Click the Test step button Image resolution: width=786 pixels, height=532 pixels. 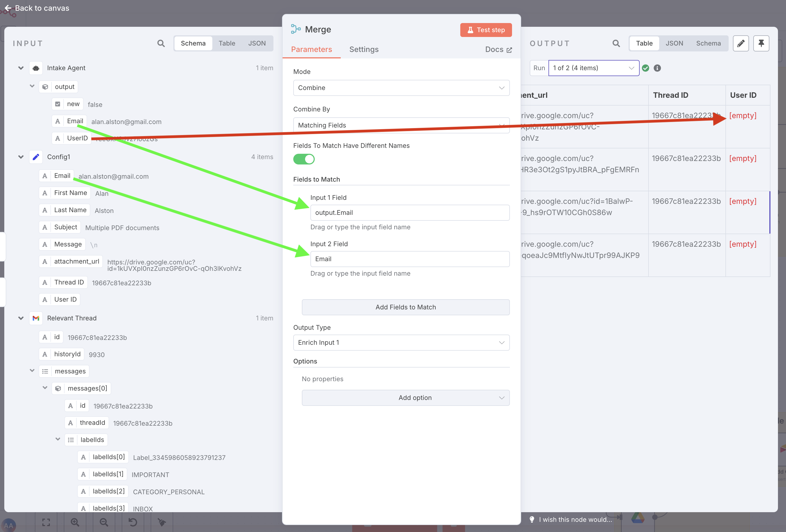486,30
